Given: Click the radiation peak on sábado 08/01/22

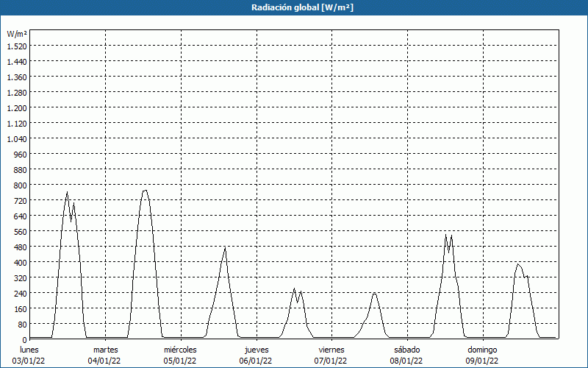Looking at the screenshot, I should (446, 235).
